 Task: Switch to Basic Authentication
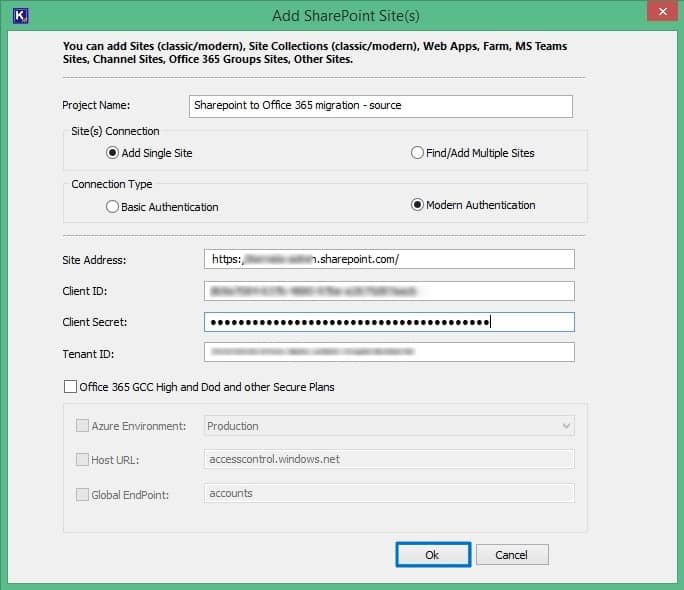(x=113, y=207)
